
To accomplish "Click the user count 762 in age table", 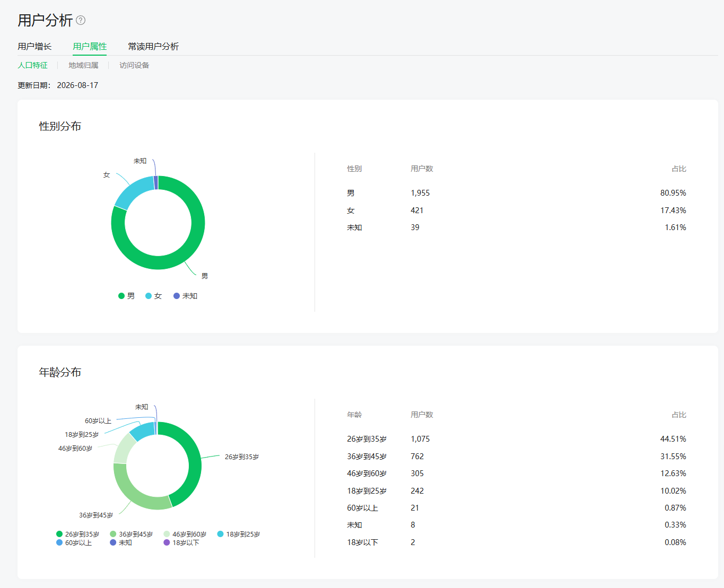I will tap(417, 457).
